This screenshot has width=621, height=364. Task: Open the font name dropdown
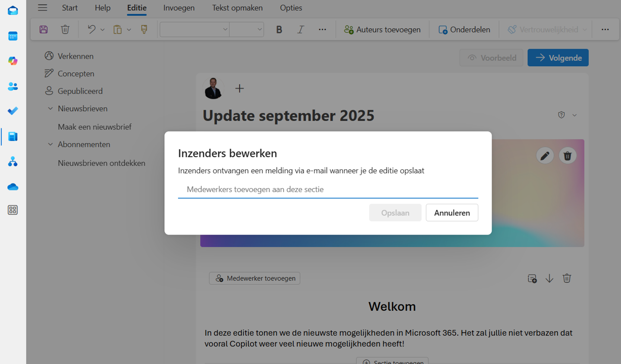[195, 29]
